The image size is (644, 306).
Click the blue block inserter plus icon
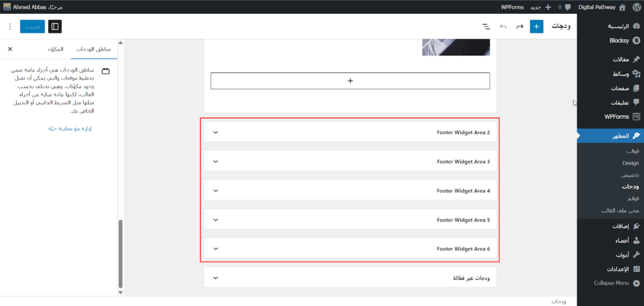coord(536,26)
